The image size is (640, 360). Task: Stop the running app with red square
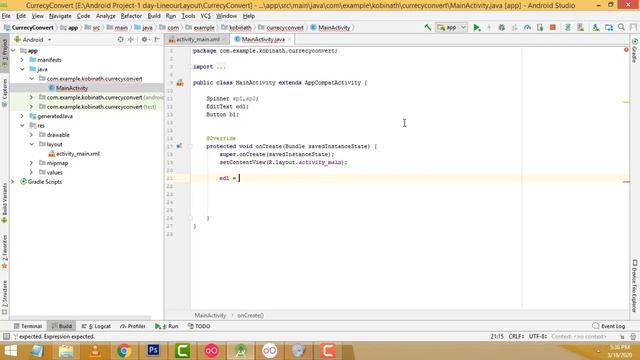[553, 27]
